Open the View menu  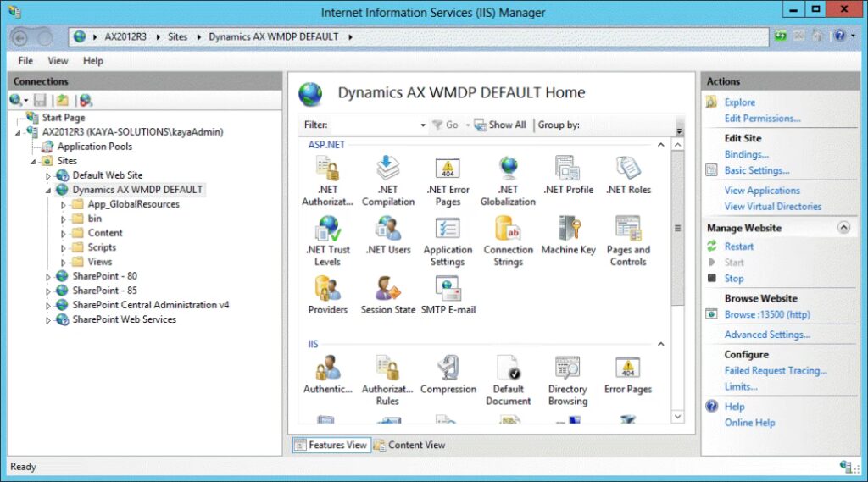(x=58, y=61)
